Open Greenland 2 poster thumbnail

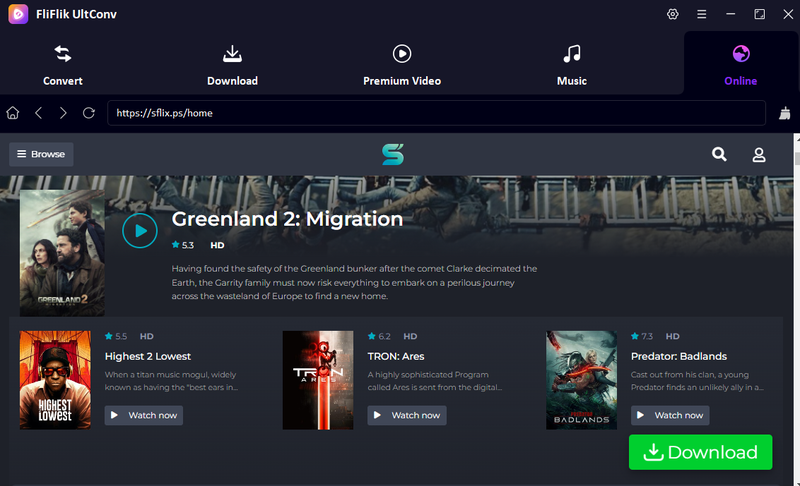click(62, 253)
